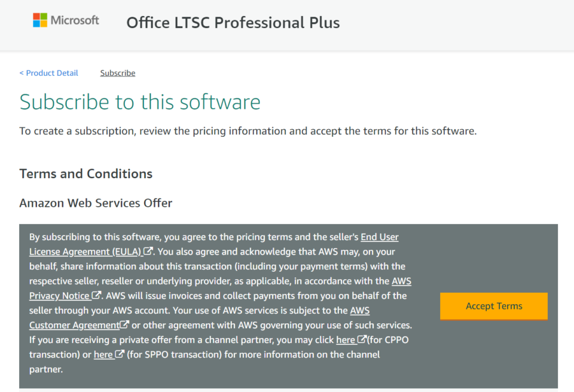Click the Amazon Web Services Offer subheading
The image size is (574, 392).
tap(96, 203)
